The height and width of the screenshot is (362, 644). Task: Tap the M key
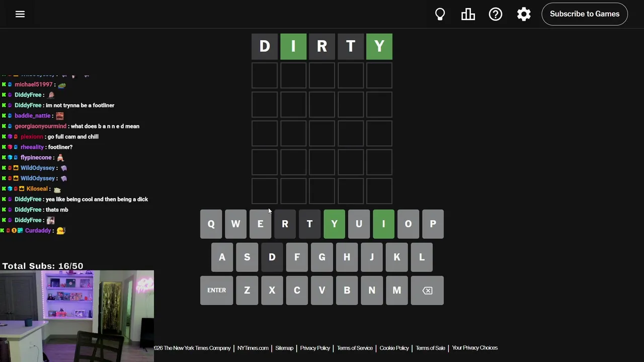(x=396, y=291)
